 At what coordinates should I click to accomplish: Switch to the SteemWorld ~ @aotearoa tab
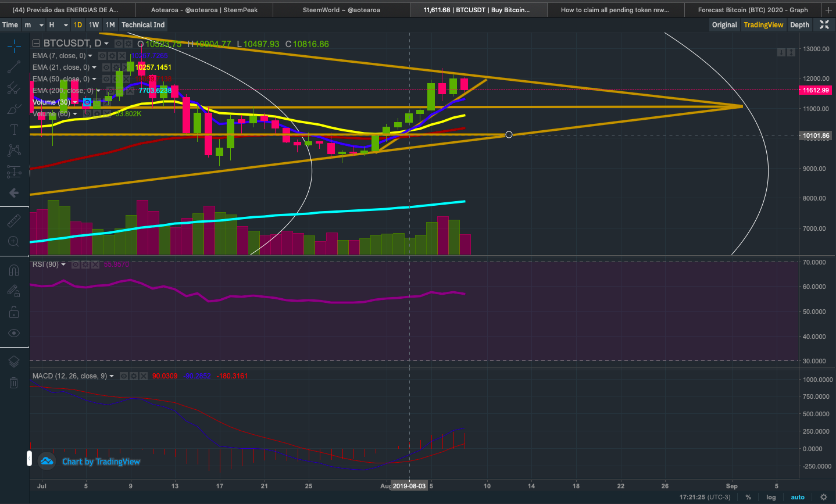(341, 10)
